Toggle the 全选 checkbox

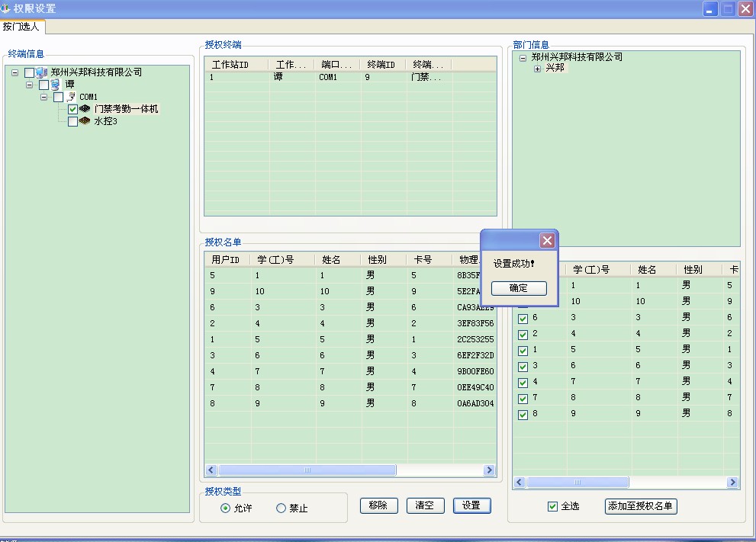point(552,506)
